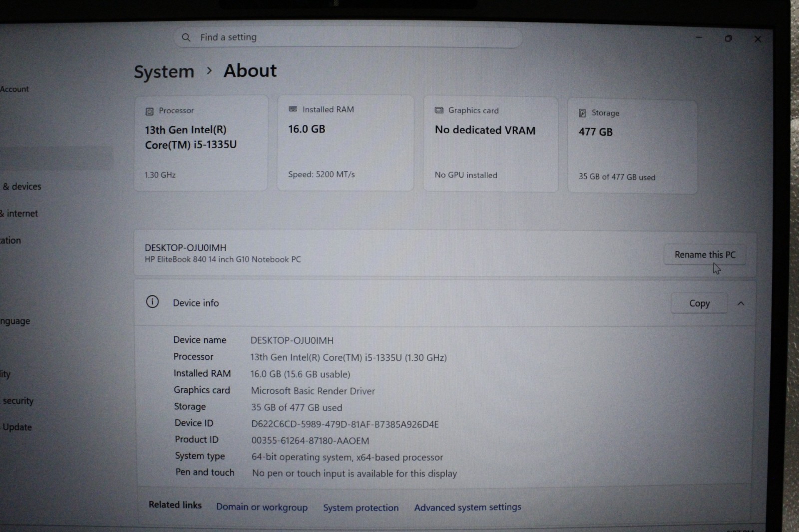
Task: Click the Device info section header
Action: pos(444,303)
